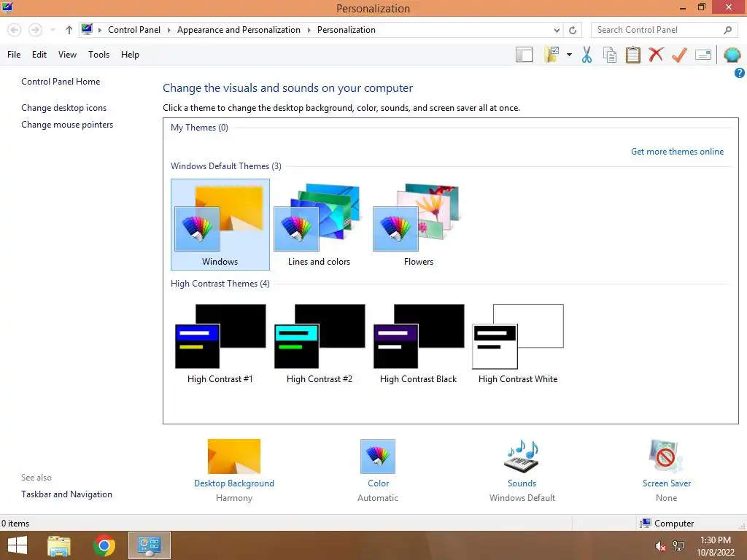The image size is (747, 560).
Task: Click the Computer status bar entry
Action: (x=667, y=524)
